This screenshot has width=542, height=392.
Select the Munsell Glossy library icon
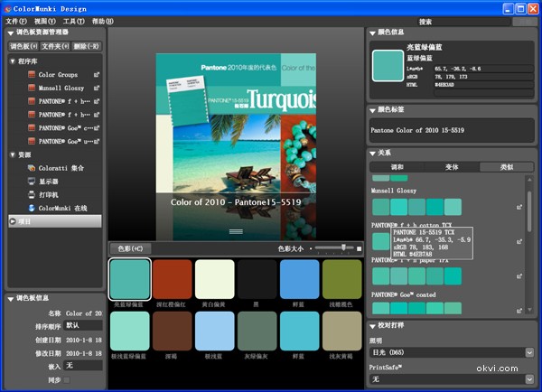(32, 88)
